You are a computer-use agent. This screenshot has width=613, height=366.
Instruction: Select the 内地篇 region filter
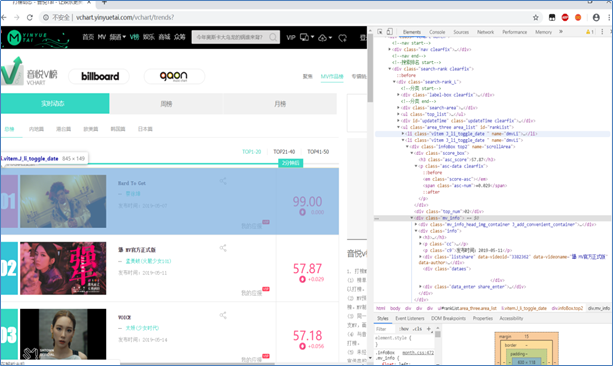[36, 129]
